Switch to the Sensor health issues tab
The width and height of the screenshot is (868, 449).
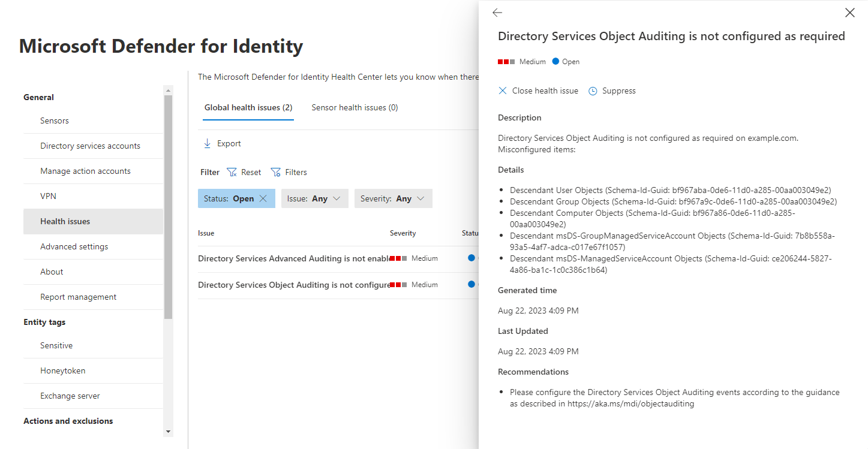[355, 107]
